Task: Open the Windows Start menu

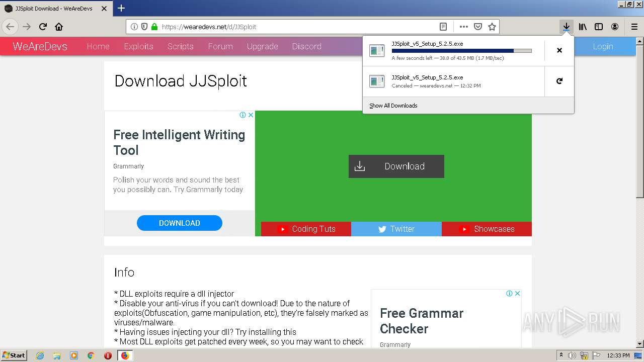Action: [x=14, y=355]
